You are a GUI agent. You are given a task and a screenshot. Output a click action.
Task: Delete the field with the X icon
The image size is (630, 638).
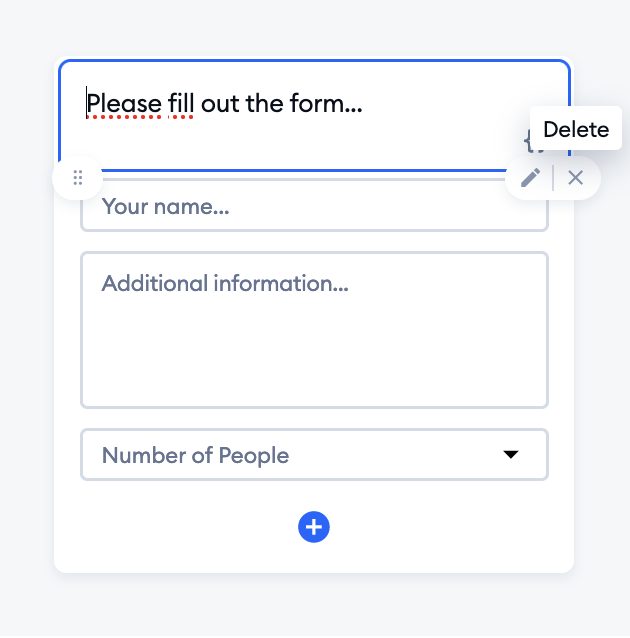click(575, 178)
